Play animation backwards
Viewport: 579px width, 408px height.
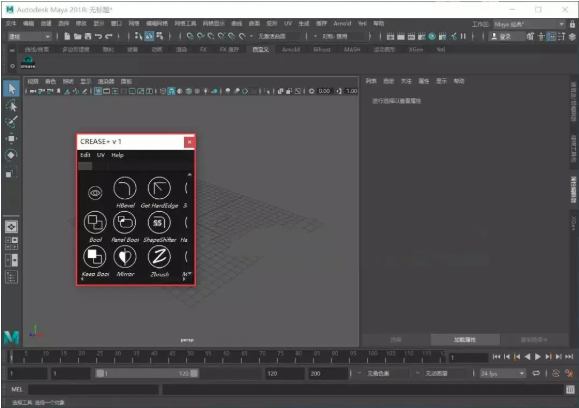point(527,356)
